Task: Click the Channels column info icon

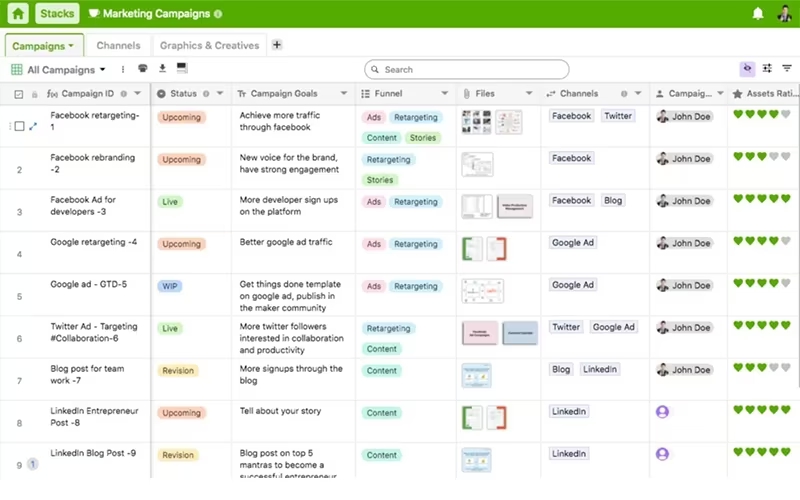Action: [x=624, y=94]
